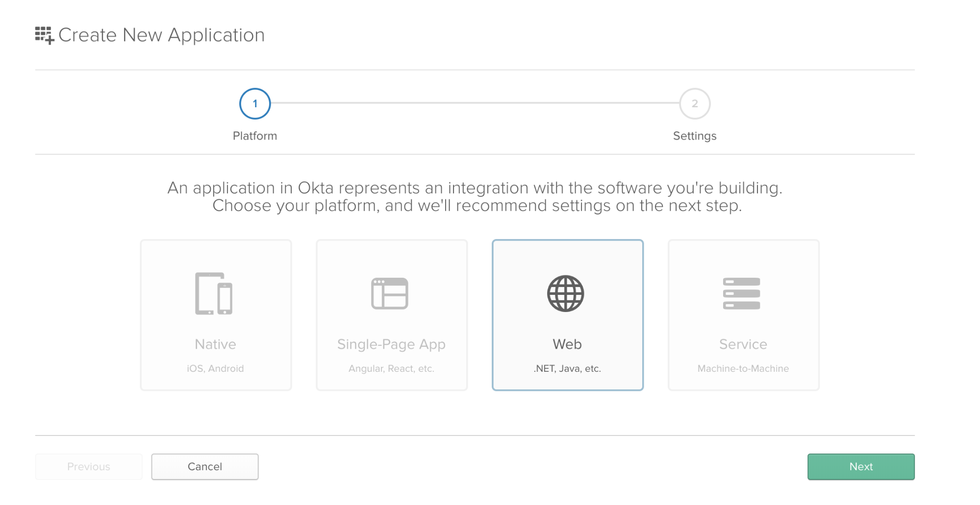Click the disabled Previous button
The height and width of the screenshot is (505, 980).
89,466
